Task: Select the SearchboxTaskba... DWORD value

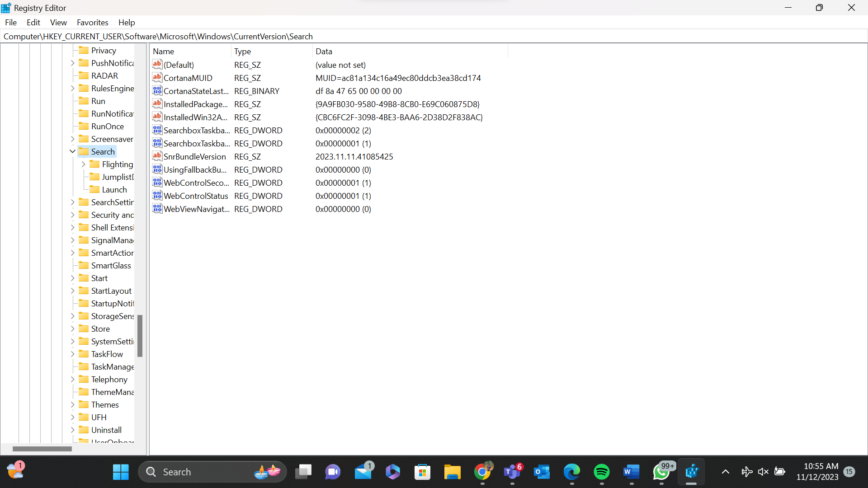Action: click(196, 130)
